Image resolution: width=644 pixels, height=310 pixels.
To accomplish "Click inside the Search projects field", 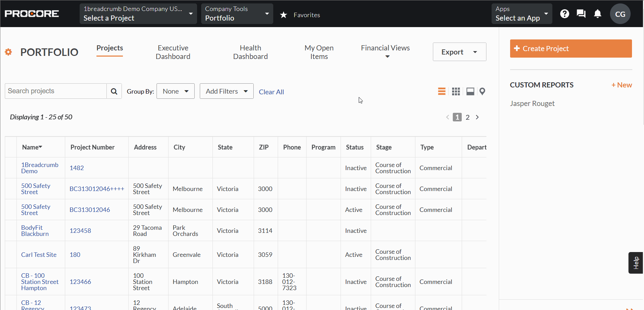I will [x=55, y=91].
